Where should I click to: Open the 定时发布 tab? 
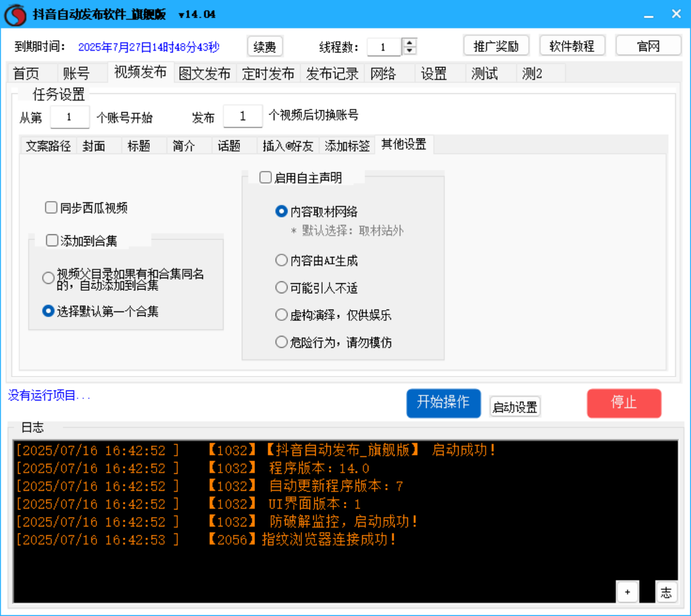(268, 73)
